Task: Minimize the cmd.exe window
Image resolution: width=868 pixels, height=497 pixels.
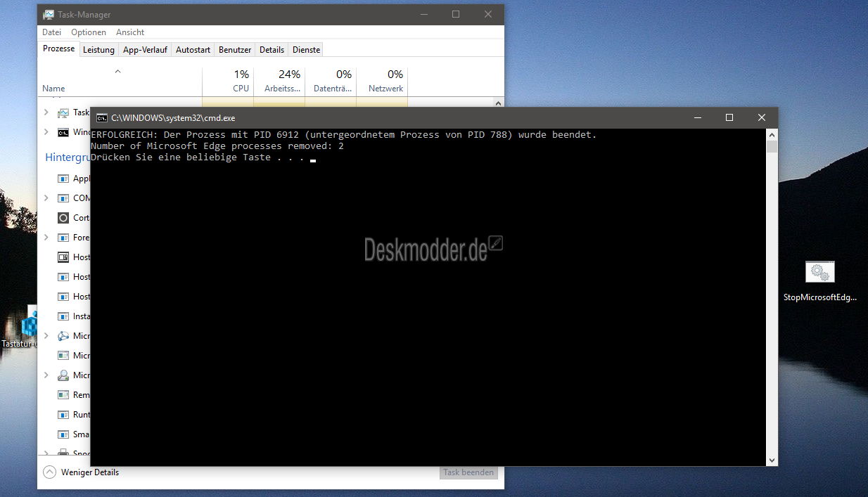Action: pyautogui.click(x=697, y=118)
